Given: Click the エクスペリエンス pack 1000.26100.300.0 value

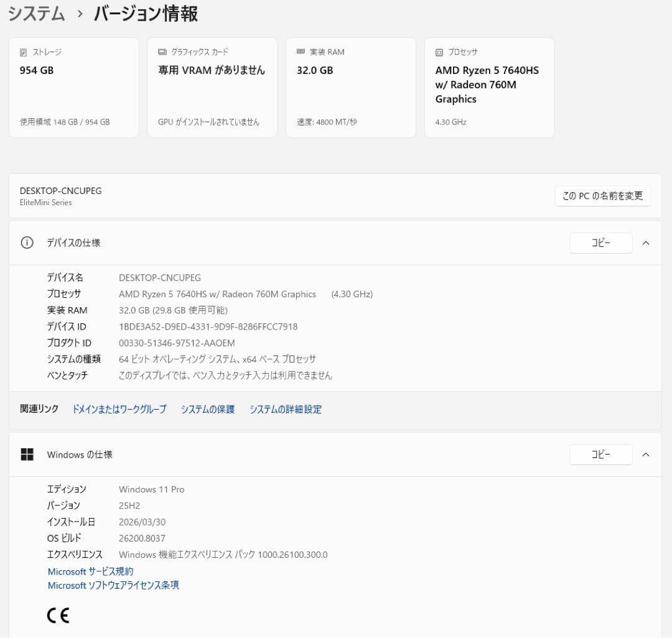Looking at the screenshot, I should pyautogui.click(x=223, y=555).
